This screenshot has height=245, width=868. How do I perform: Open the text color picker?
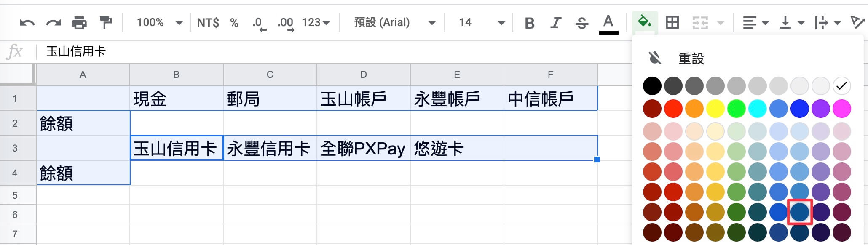click(x=608, y=24)
